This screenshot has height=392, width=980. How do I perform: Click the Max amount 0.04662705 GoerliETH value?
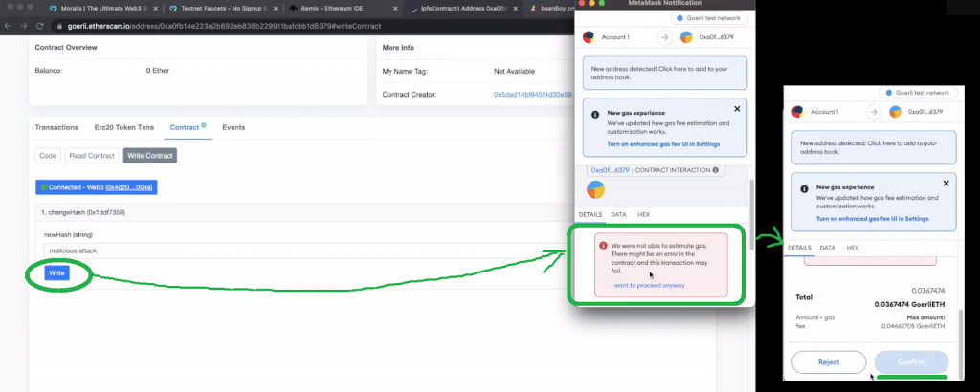913,326
